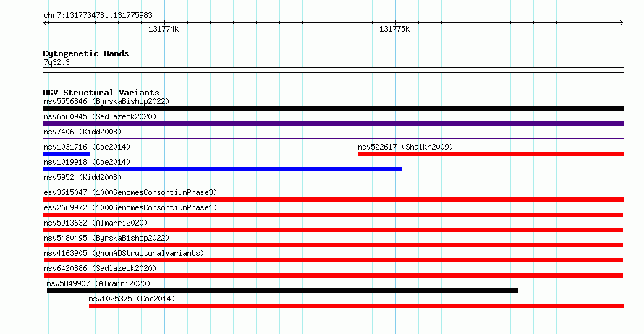Image resolution: width=644 pixels, height=334 pixels.
Task: Click the 131775k ruler marker
Action: pyautogui.click(x=394, y=29)
